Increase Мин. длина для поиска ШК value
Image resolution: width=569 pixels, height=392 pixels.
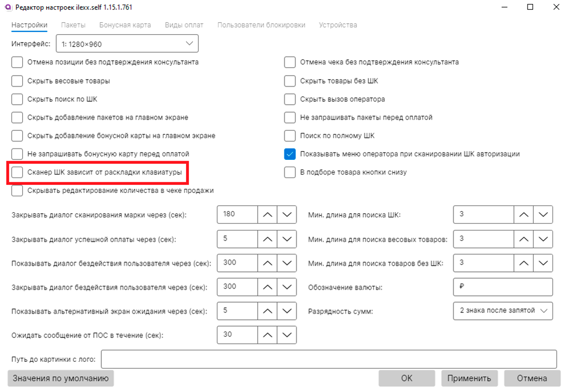click(x=523, y=214)
